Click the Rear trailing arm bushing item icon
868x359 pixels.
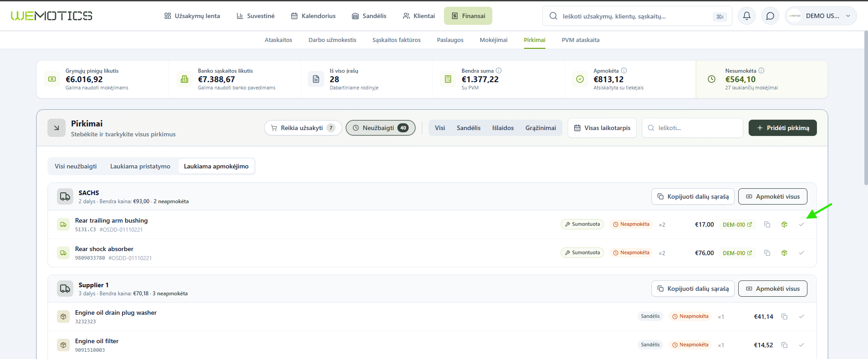pyautogui.click(x=63, y=224)
